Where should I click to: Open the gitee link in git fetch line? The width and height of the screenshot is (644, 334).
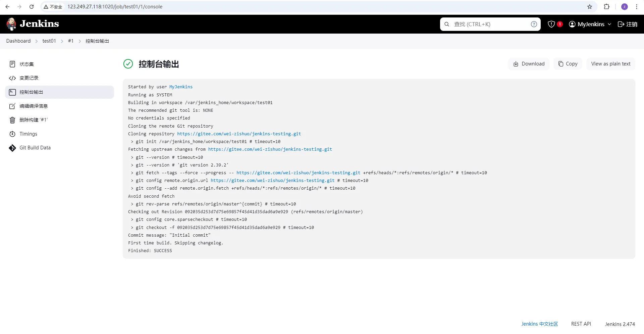[x=299, y=173]
